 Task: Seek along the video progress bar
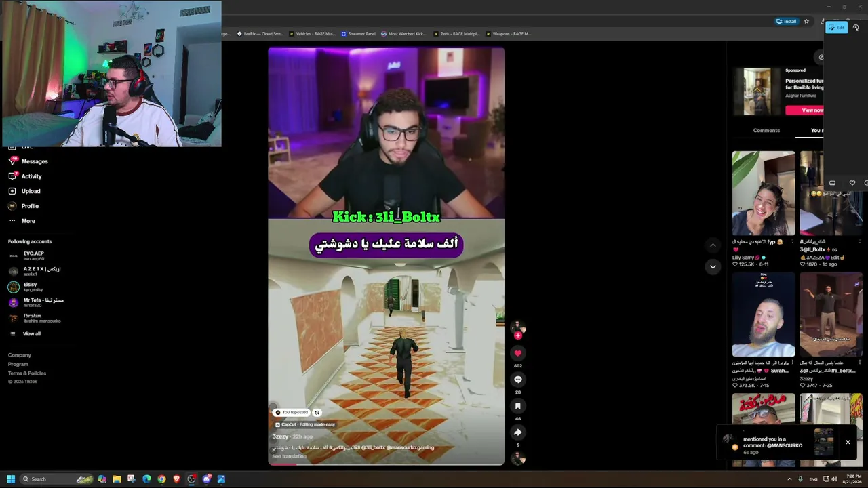(386, 464)
